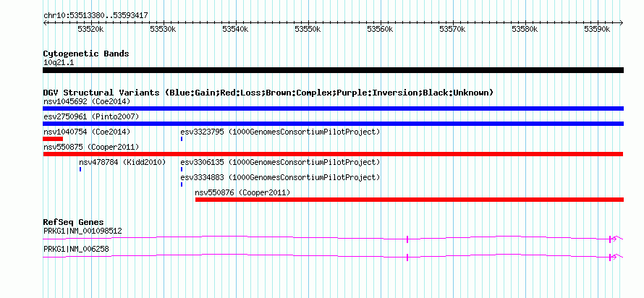The image size is (644, 298).
Task: Click the red nsv550875 loss bar
Action: tap(333, 154)
